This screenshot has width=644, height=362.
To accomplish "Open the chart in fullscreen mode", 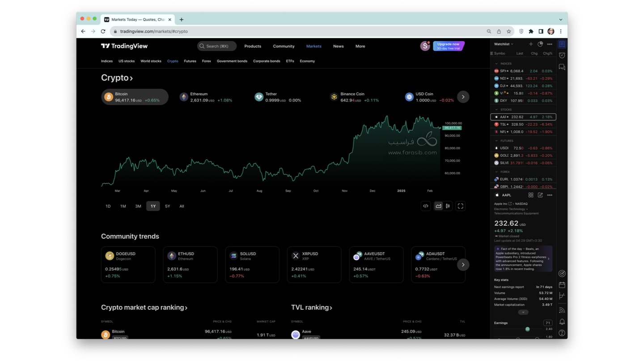I will pos(460,206).
